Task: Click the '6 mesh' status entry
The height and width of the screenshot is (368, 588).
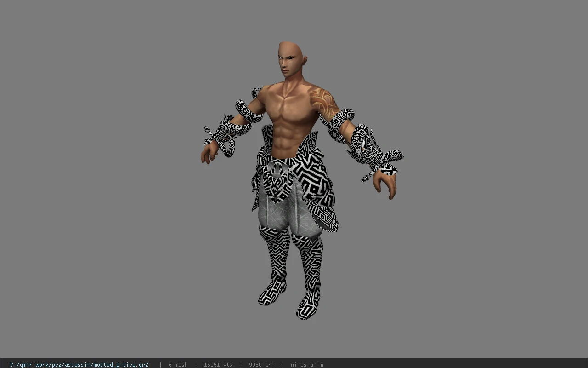Action: pyautogui.click(x=178, y=365)
